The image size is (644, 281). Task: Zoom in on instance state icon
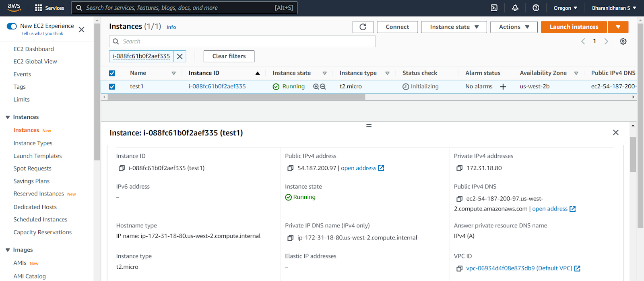click(316, 86)
